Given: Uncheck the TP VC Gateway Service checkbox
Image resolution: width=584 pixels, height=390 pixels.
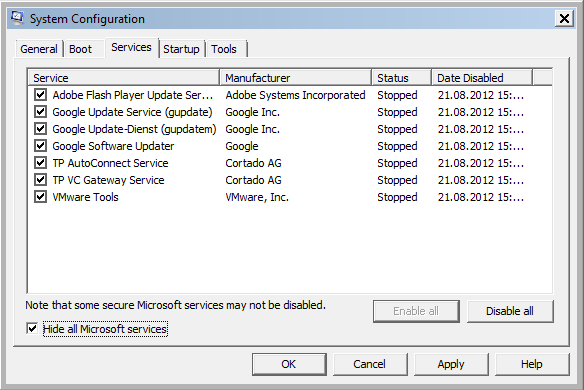Looking at the screenshot, I should pyautogui.click(x=40, y=180).
